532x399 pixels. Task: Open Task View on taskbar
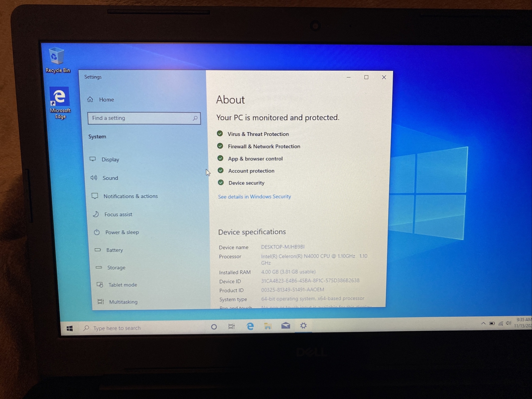[231, 327]
